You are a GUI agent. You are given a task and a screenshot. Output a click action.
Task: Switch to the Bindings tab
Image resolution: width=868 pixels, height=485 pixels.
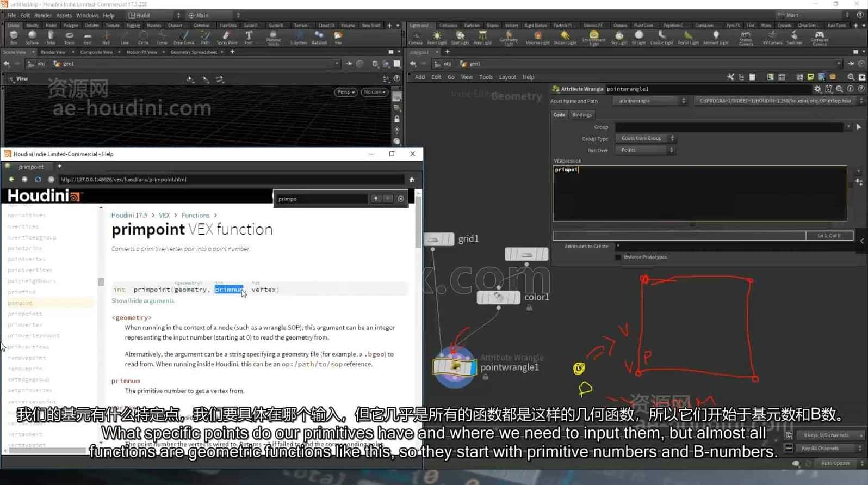pos(581,115)
